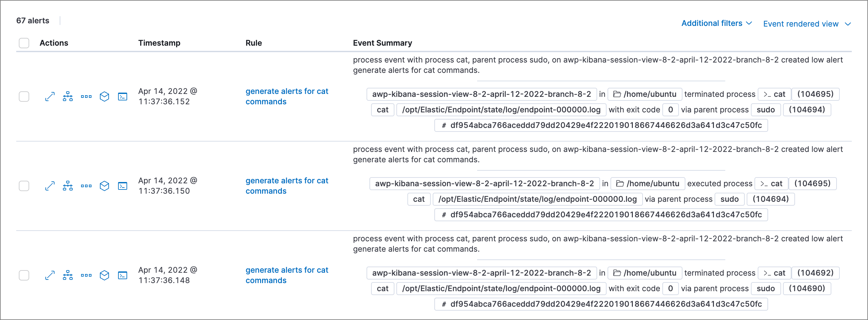Screen dimensions: 868x320
Task: Click the expand arrow icon on the third alert
Action: pos(50,275)
